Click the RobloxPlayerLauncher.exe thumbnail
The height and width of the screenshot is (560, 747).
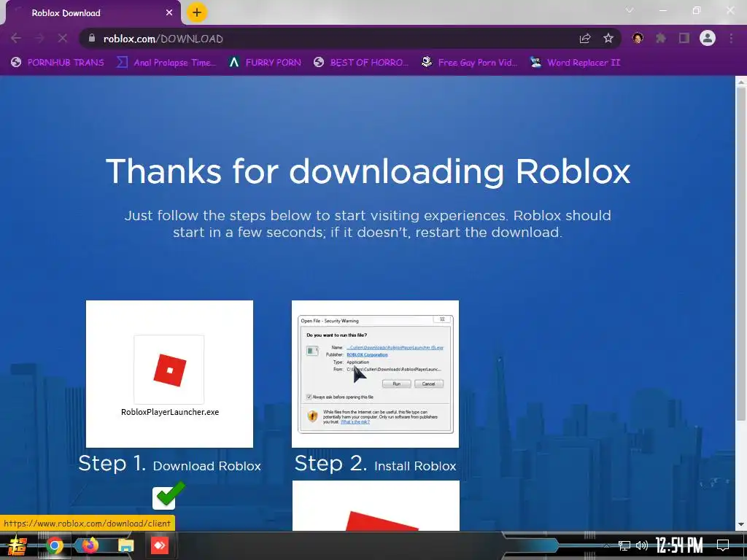tap(169, 374)
